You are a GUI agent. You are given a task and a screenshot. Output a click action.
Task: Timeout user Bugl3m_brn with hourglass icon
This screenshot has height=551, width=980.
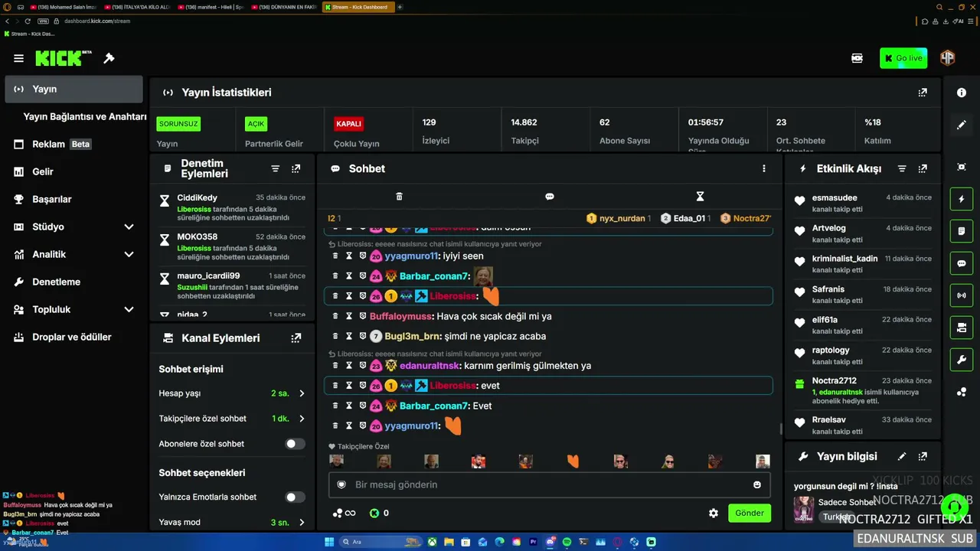349,336
